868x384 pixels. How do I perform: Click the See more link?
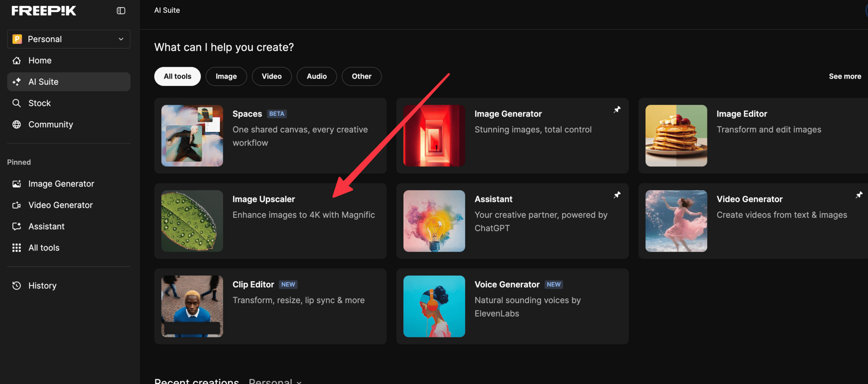click(845, 76)
